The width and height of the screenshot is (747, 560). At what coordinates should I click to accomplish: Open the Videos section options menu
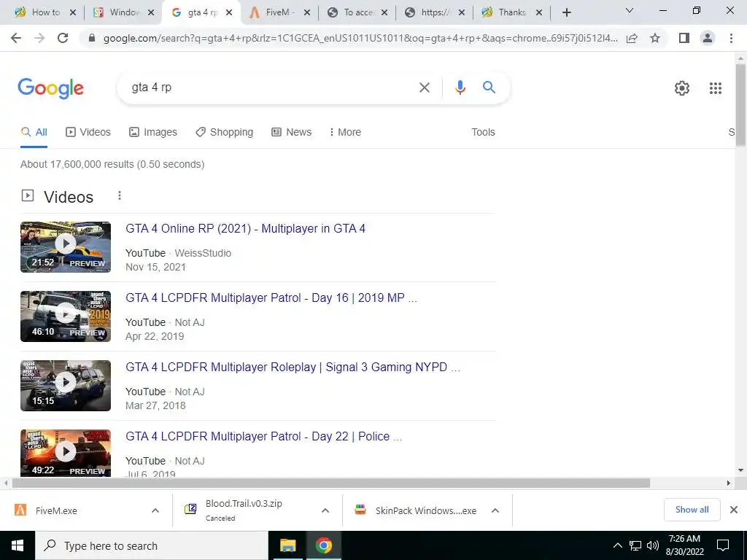(120, 195)
